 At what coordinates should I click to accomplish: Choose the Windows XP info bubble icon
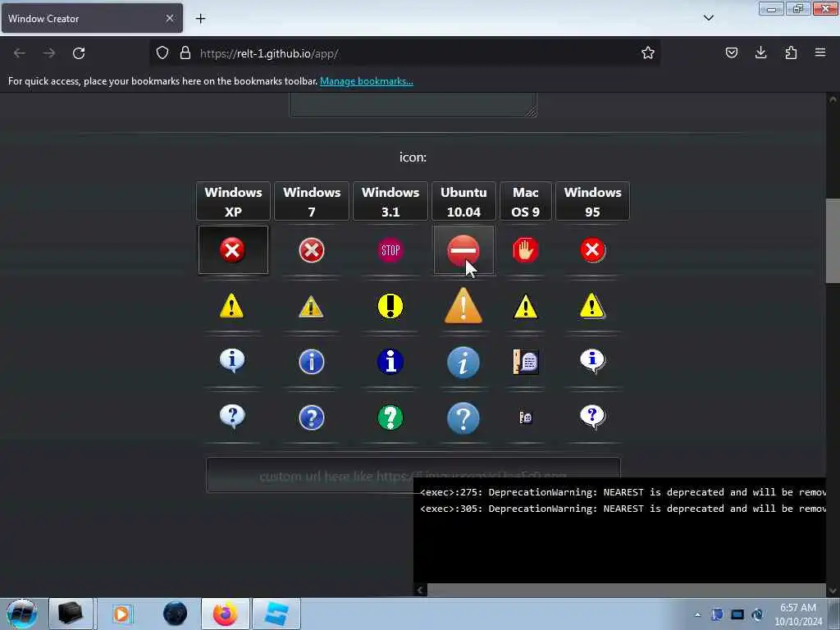pyautogui.click(x=232, y=361)
